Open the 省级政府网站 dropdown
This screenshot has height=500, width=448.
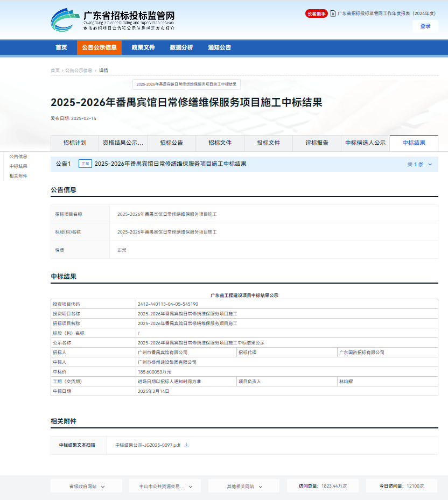pyautogui.click(x=87, y=486)
